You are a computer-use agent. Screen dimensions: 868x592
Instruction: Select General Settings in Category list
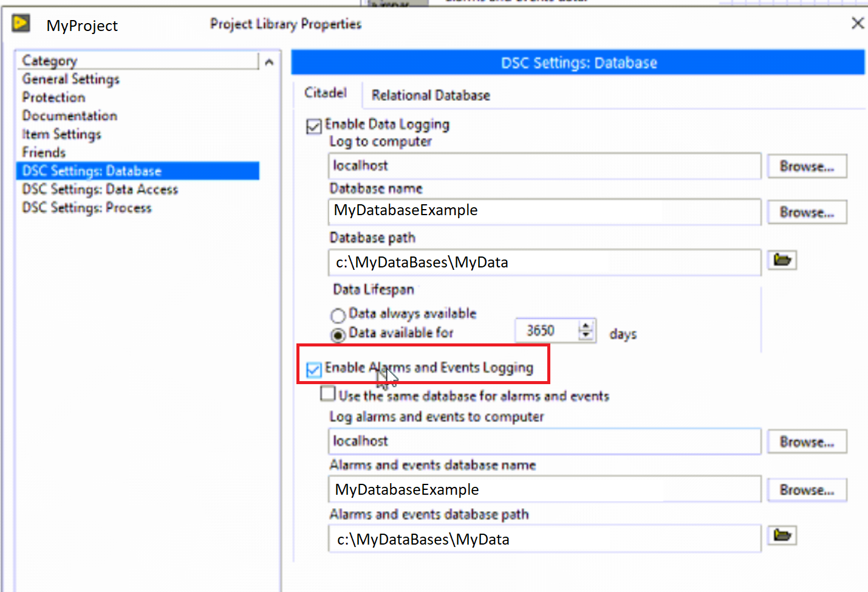tap(71, 79)
